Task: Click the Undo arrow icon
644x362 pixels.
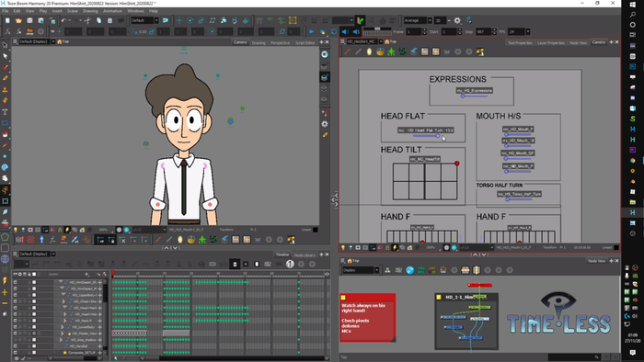Action: [63, 20]
